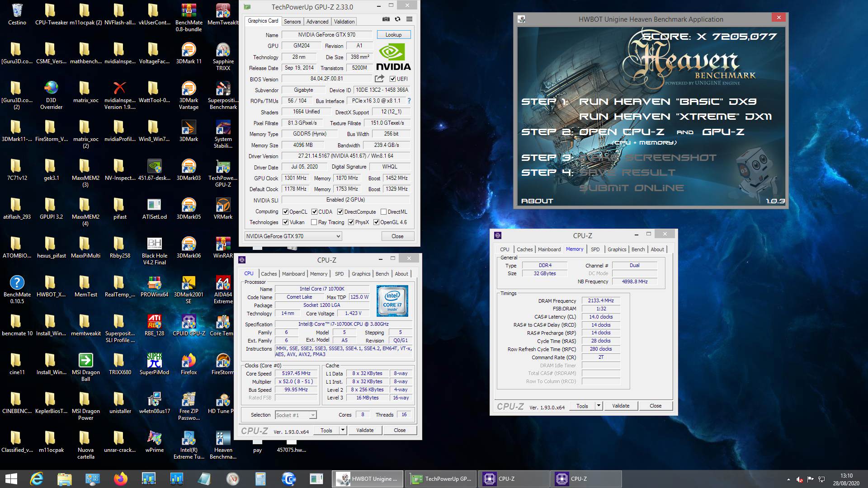Screen dimensions: 868x488
Task: Toggle OpenCL checkbox
Action: tap(285, 212)
